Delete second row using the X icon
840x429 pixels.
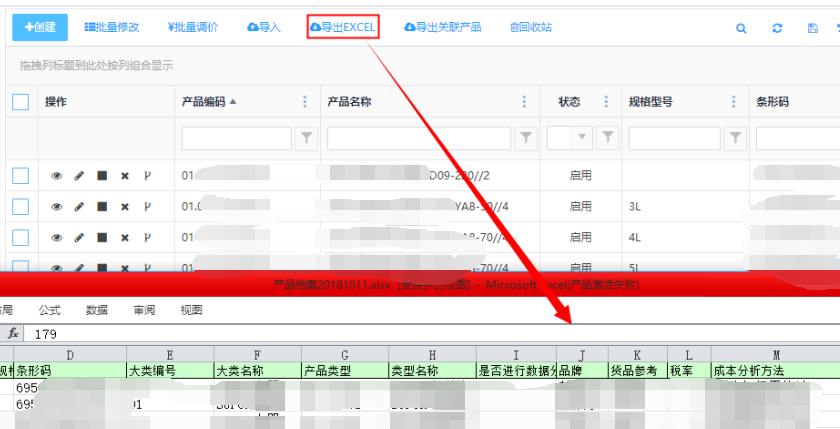pyautogui.click(x=125, y=206)
